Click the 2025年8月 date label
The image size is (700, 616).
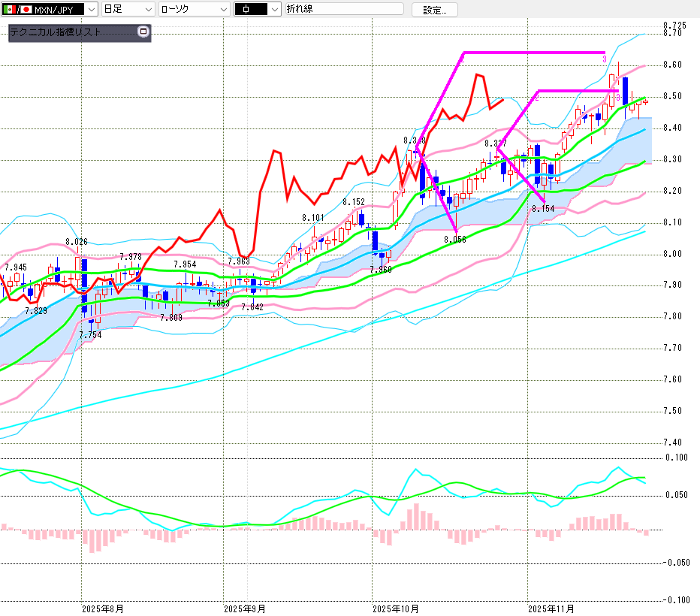click(x=102, y=608)
